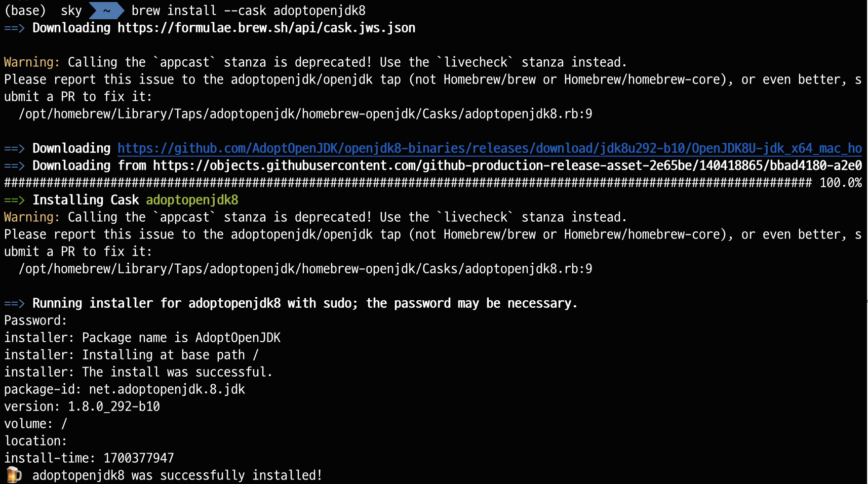Click 'adoptopenjdk8 was successfully installed!' message
Viewport: 868px width, 484px height.
point(177,475)
